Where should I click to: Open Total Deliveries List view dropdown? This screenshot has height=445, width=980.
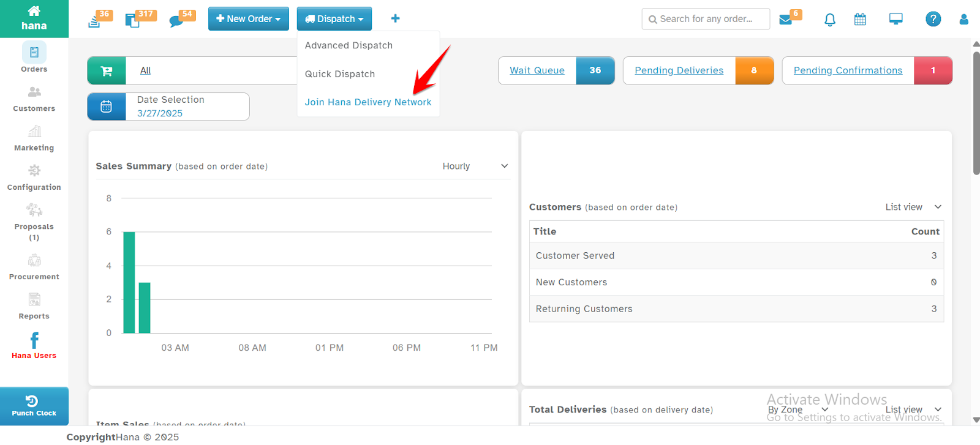(x=913, y=409)
